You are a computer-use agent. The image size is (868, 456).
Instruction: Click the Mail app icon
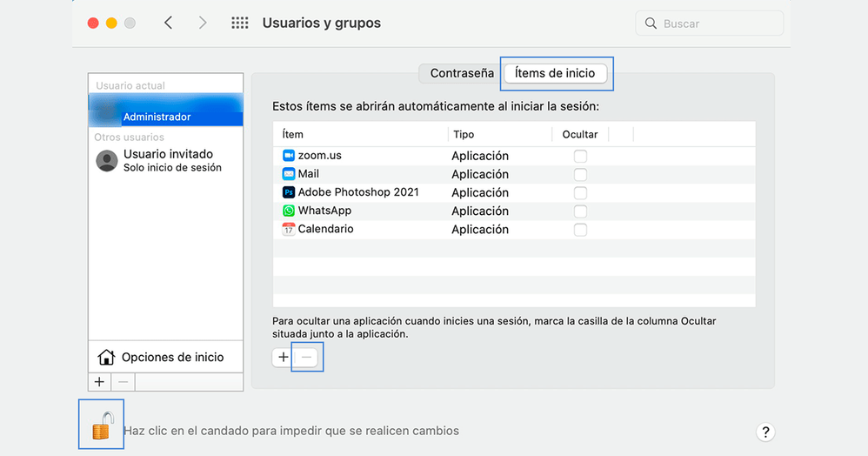pos(289,174)
